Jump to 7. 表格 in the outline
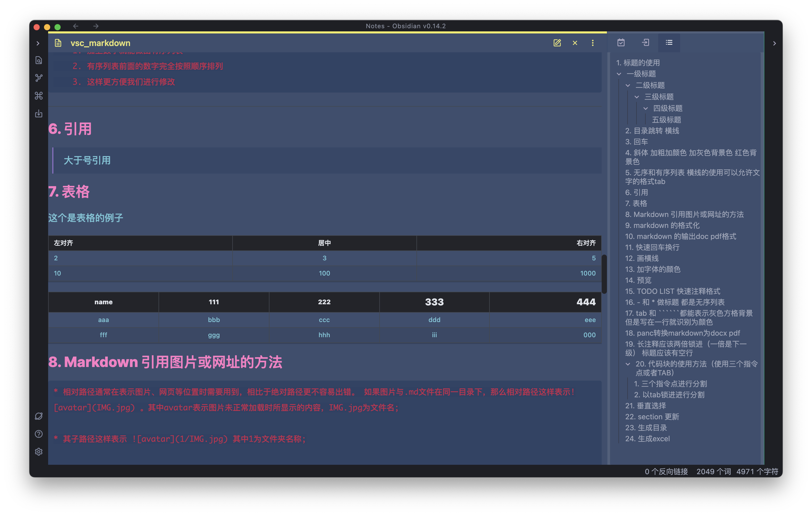The width and height of the screenshot is (812, 516). 636,203
